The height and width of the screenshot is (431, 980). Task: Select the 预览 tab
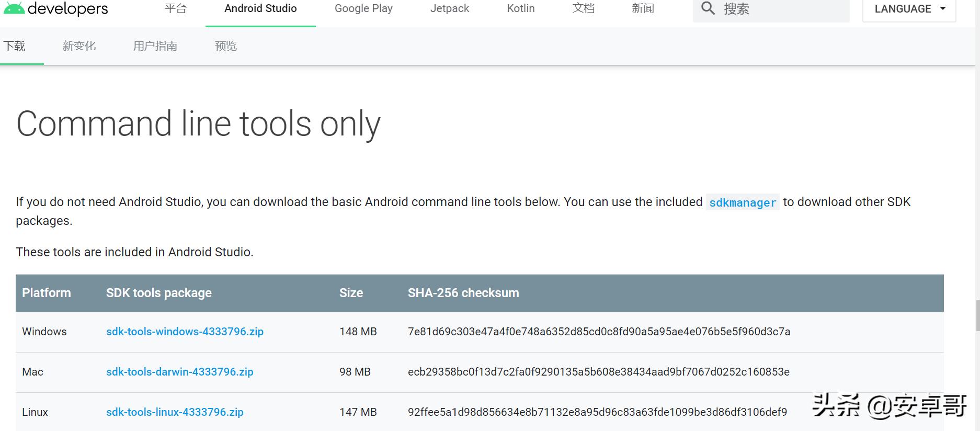(x=226, y=46)
